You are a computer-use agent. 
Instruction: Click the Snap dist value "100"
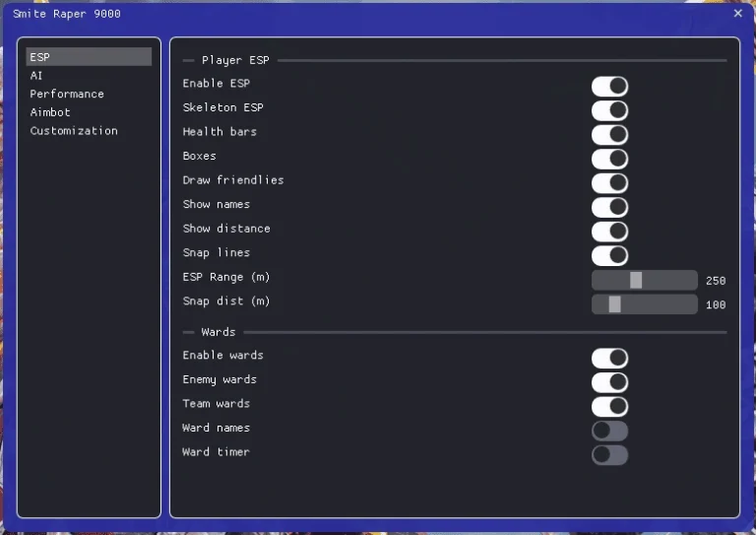pyautogui.click(x=716, y=304)
